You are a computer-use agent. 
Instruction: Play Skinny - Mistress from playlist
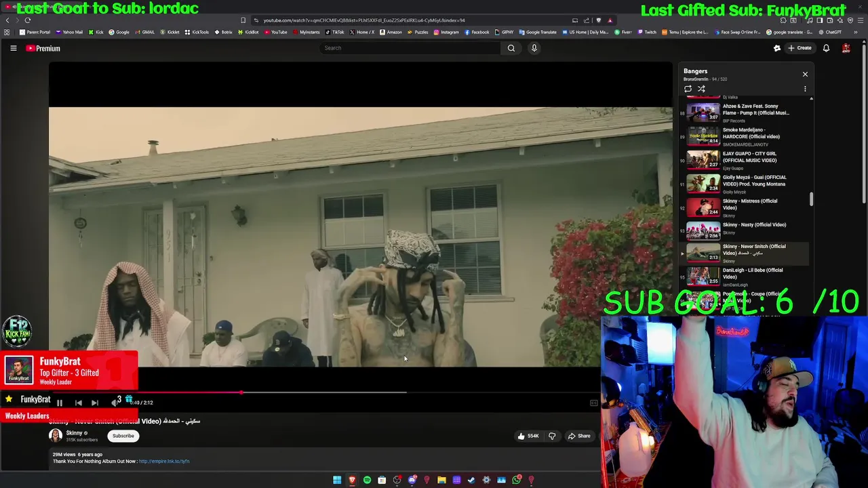pyautogui.click(x=744, y=207)
